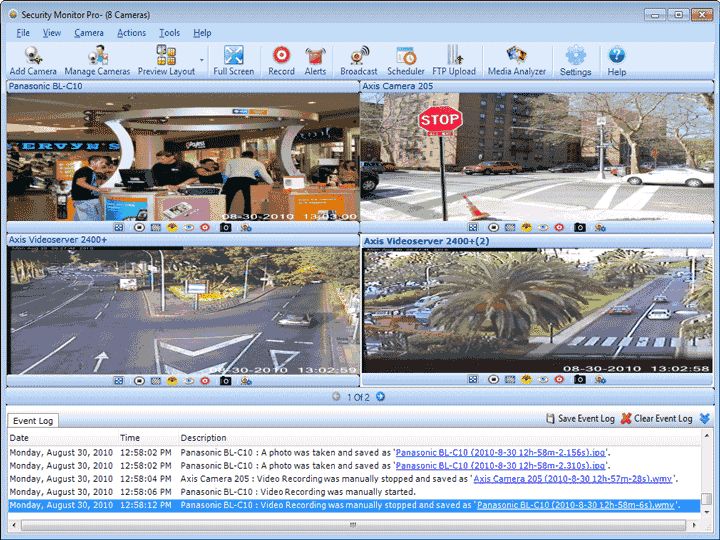Screen dimensions: 720x540
Task: Open the Help menu
Action: [202, 33]
